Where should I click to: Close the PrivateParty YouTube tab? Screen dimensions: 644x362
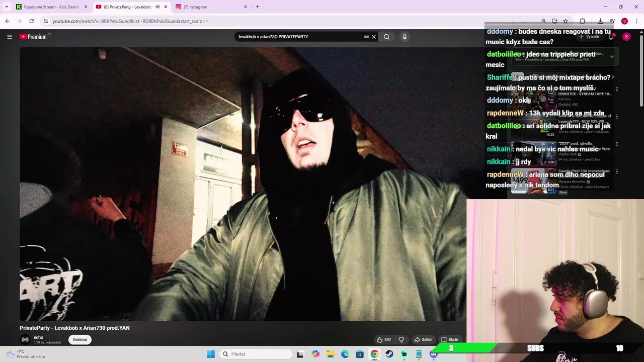point(166,7)
